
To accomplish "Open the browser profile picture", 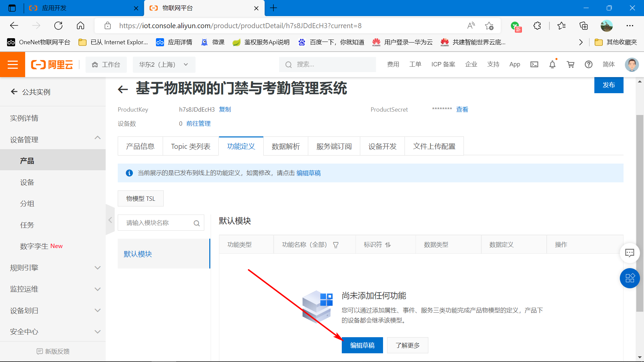I will click(x=607, y=26).
